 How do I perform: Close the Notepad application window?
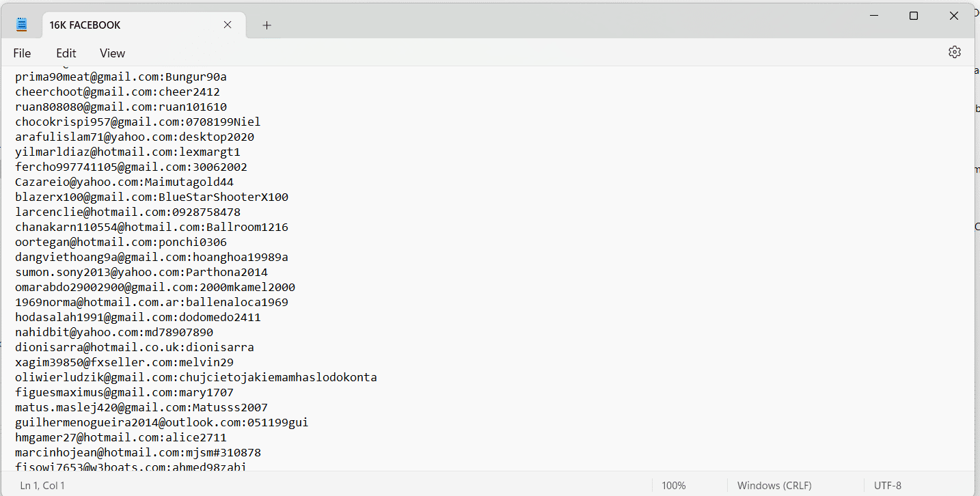pos(954,15)
